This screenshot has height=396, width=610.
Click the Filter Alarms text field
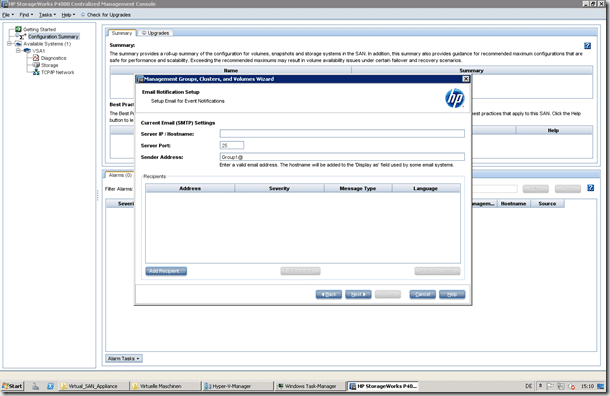pos(494,189)
